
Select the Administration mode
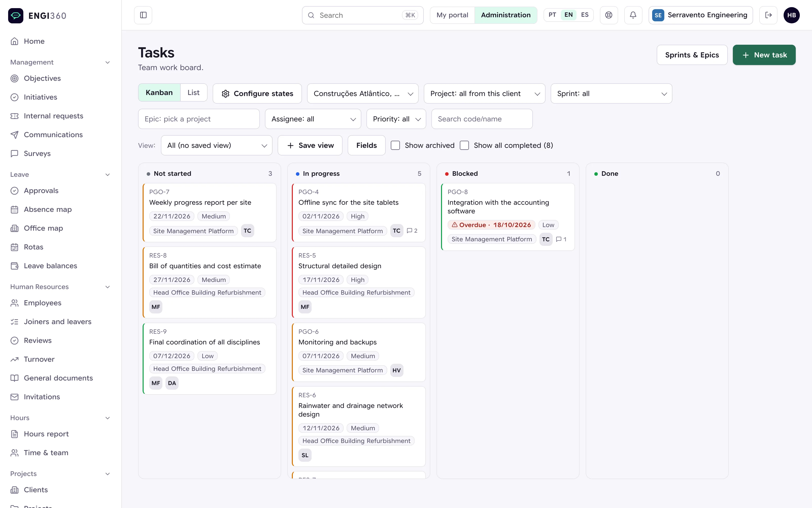pos(506,15)
